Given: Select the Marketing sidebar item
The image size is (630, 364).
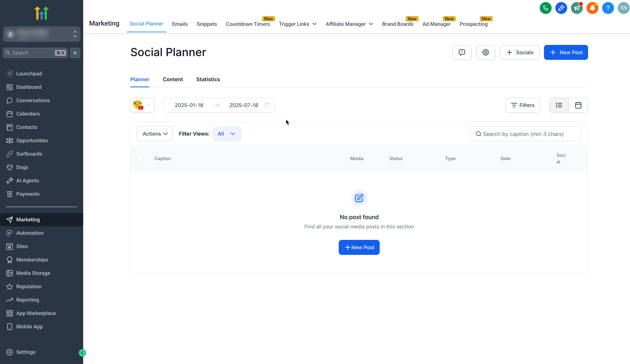Looking at the screenshot, I should [42, 220].
